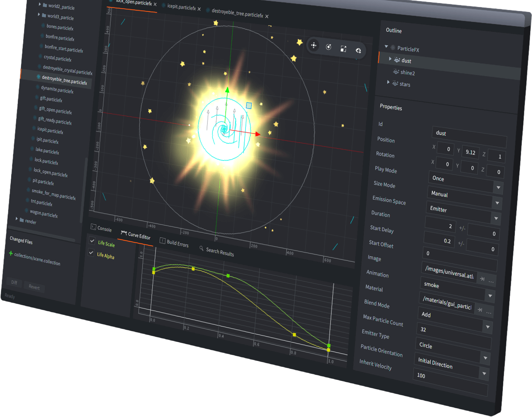Expand the world3_particle folder

tap(39, 14)
